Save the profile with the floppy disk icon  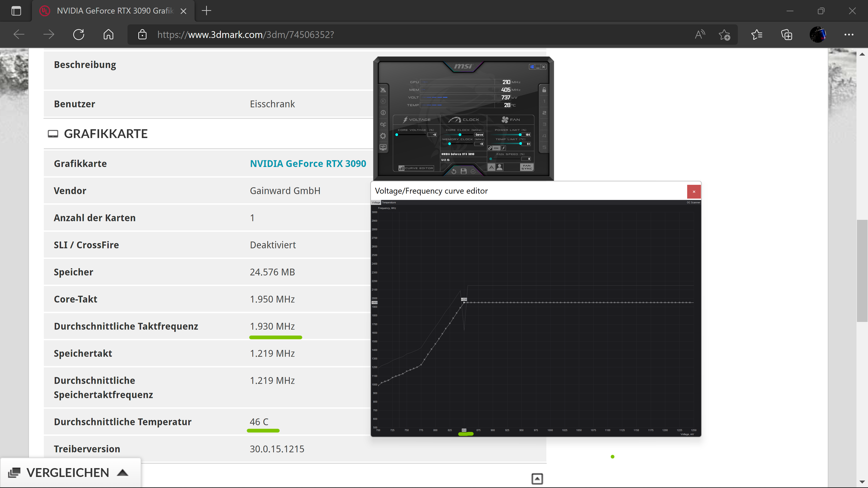pos(464,171)
